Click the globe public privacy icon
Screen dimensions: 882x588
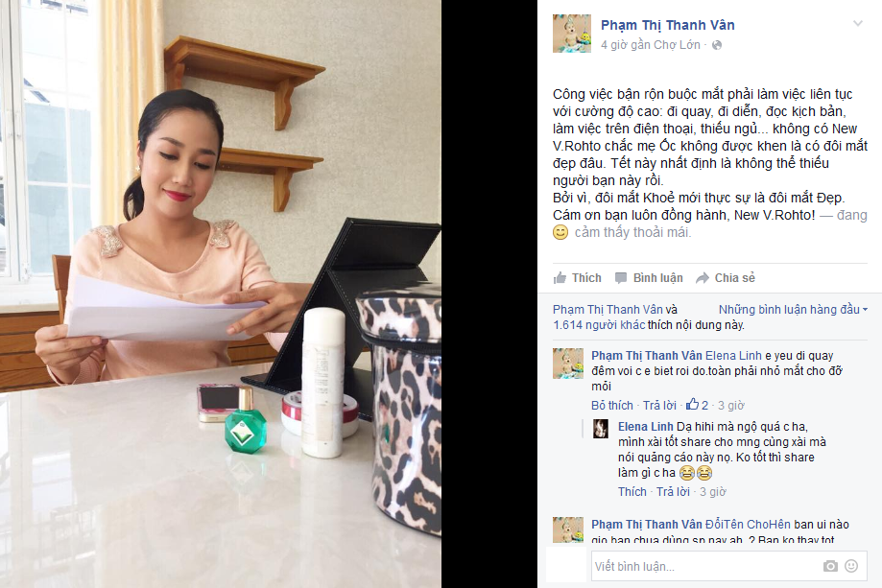coord(717,45)
